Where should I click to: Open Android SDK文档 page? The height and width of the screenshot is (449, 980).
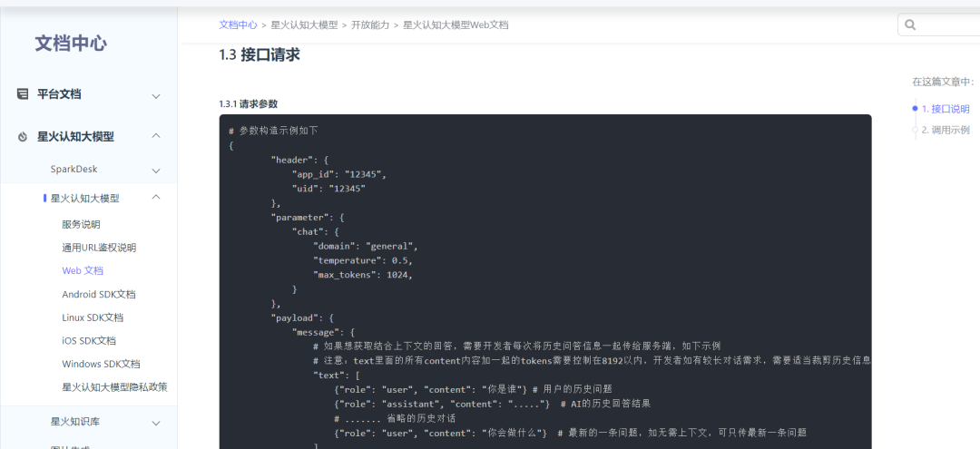click(99, 294)
